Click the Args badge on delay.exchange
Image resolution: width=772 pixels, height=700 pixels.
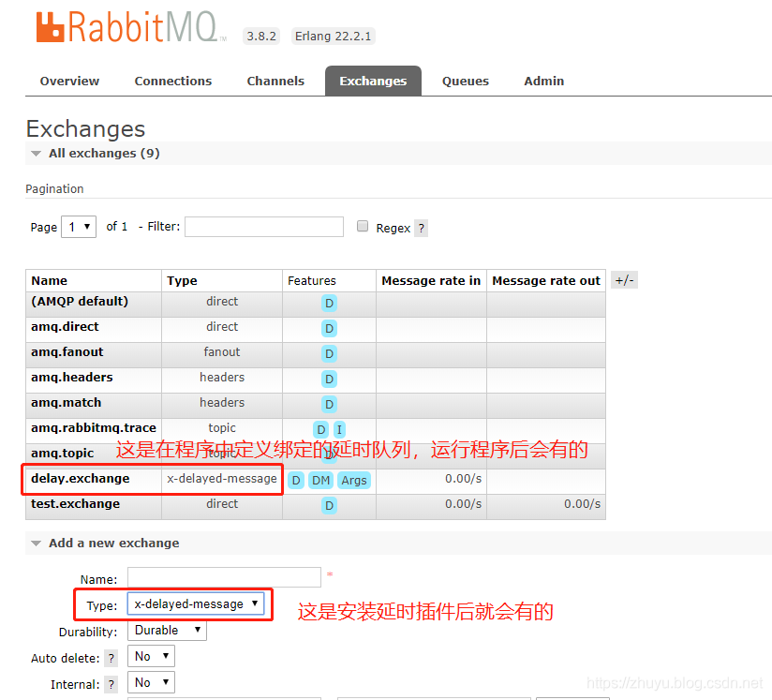(x=354, y=480)
